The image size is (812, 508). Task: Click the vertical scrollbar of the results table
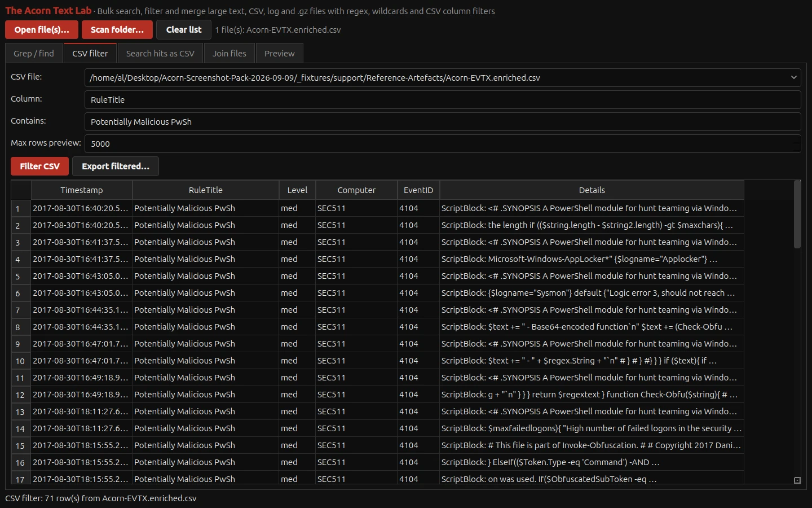[x=797, y=214]
